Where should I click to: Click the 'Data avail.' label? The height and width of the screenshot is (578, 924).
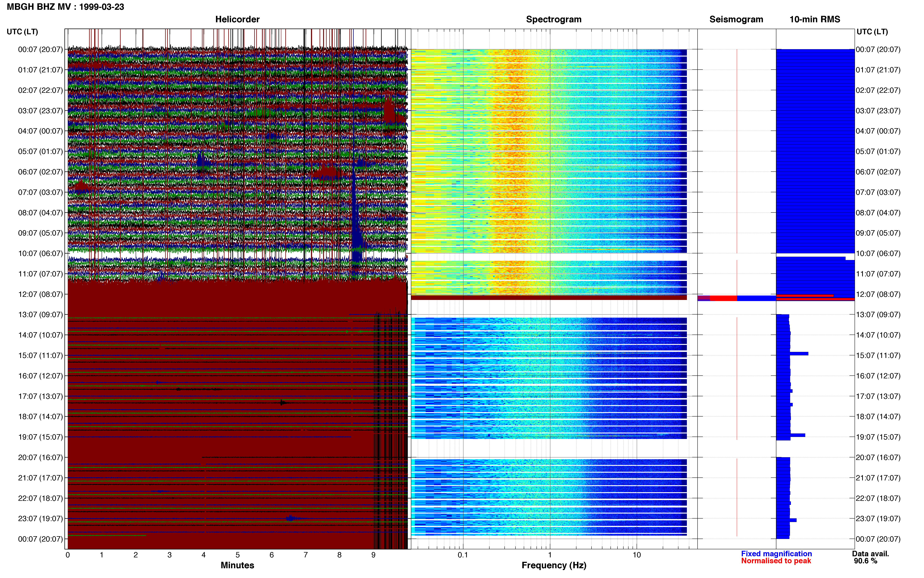point(870,554)
